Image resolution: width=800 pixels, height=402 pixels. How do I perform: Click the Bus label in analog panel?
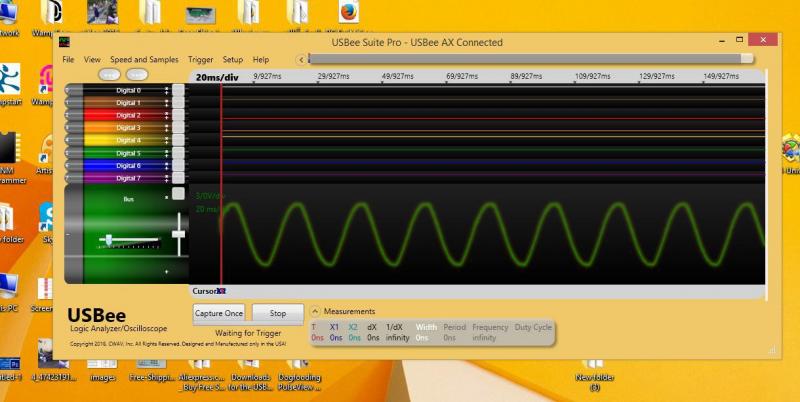129,199
